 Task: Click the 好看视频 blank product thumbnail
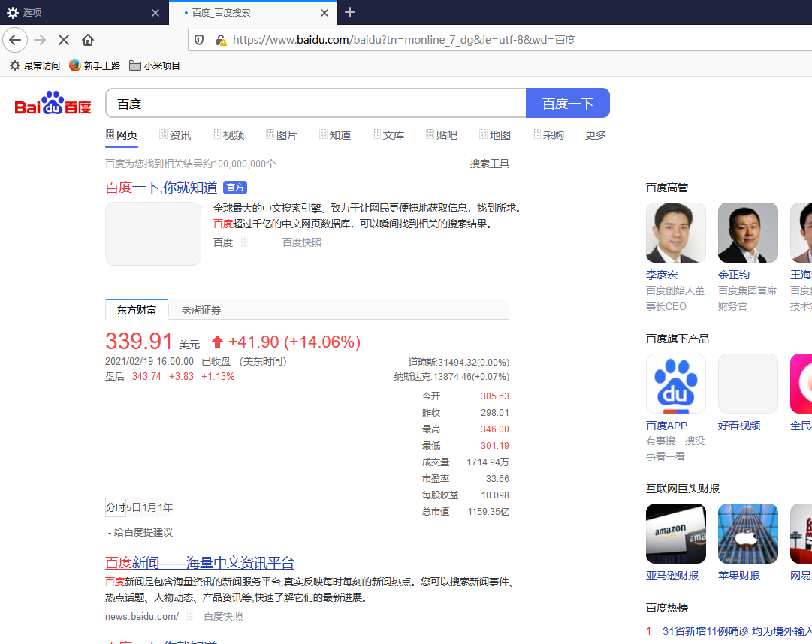point(748,384)
